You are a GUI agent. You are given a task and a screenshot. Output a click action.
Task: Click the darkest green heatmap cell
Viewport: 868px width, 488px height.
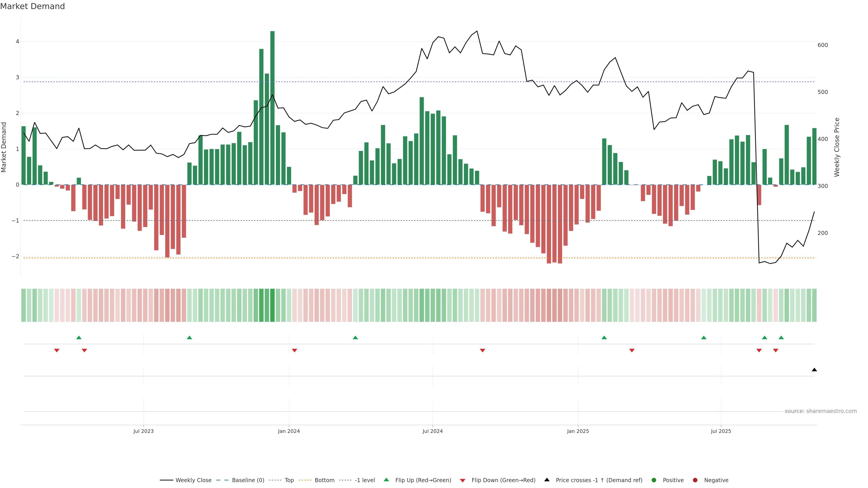click(x=272, y=305)
